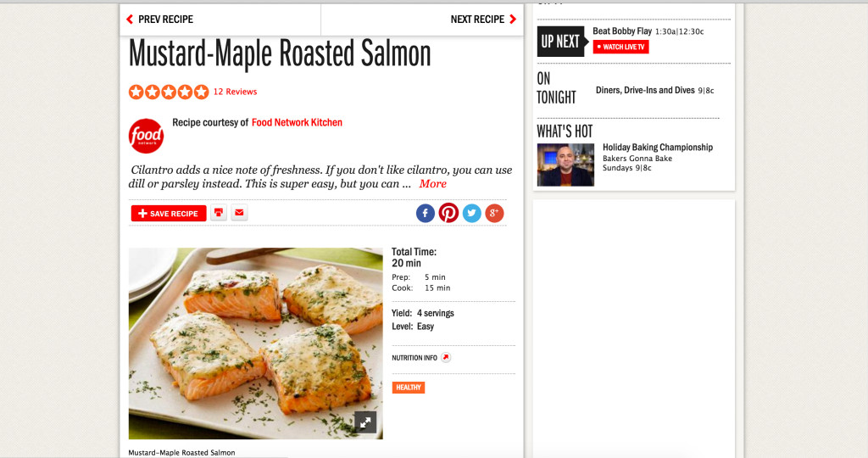Enlarge salmon photo with expand icon
The width and height of the screenshot is (868, 458).
[365, 422]
